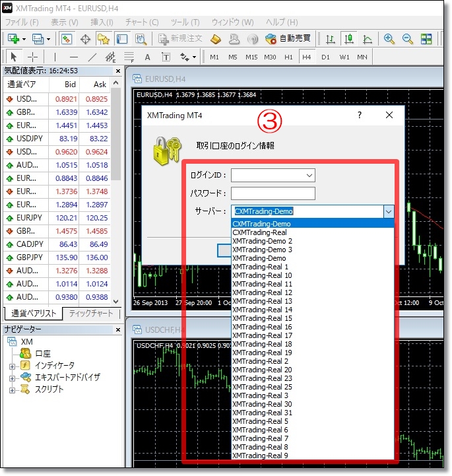Switch to ティックチャート tab

pyautogui.click(x=91, y=314)
